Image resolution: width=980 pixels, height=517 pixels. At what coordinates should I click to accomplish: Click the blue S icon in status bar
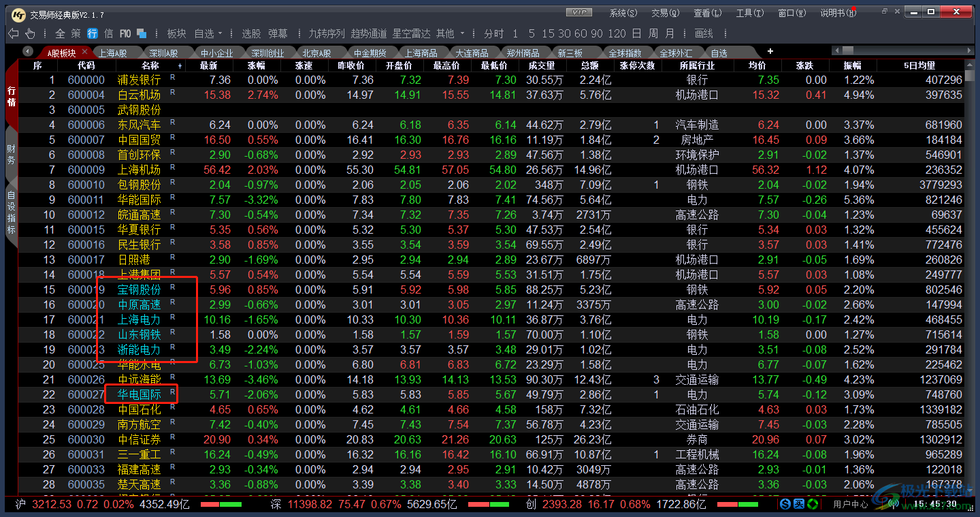click(785, 504)
